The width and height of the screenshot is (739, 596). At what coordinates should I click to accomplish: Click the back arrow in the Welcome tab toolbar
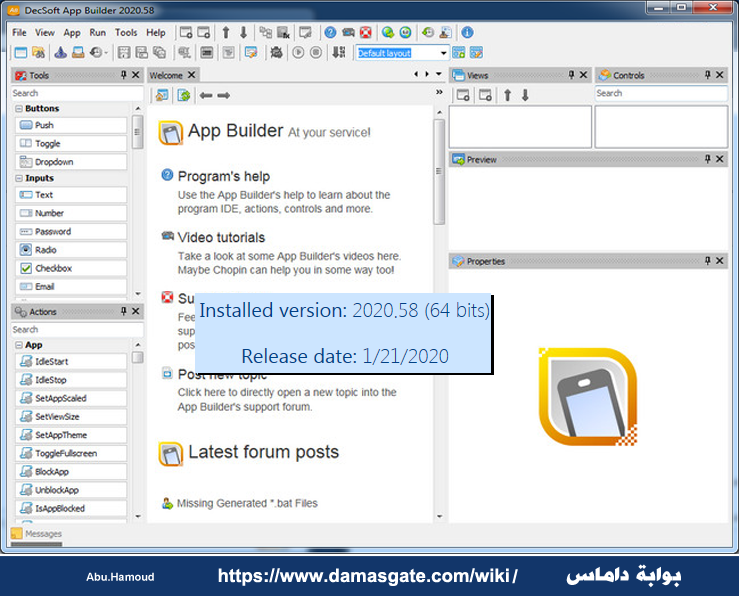click(206, 96)
